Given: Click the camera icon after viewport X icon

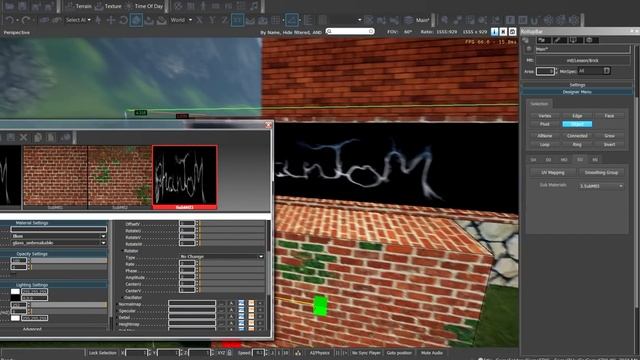Looking at the screenshot, I should coord(513,31).
